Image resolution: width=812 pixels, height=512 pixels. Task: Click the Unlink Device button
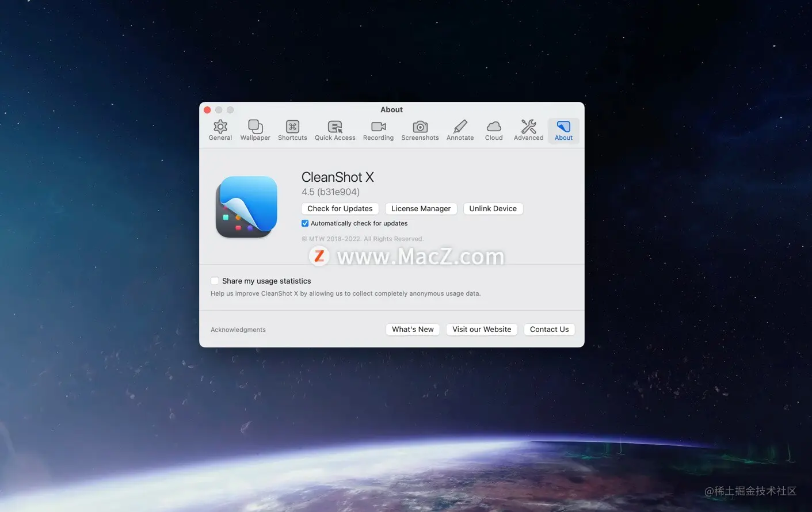coord(493,209)
